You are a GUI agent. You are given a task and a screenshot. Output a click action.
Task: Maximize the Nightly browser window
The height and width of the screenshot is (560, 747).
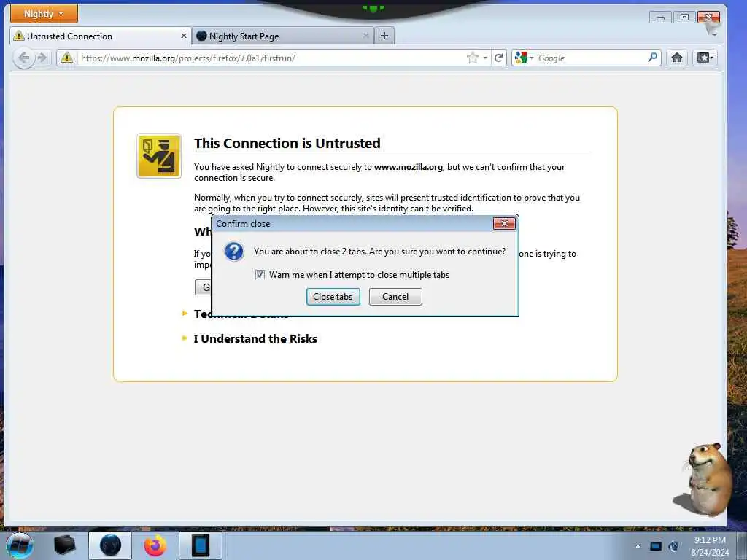pos(684,17)
